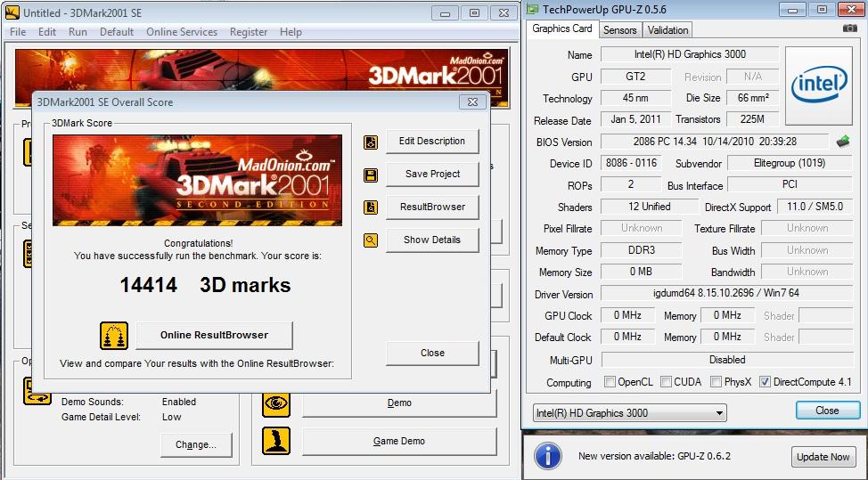
Task: Open the Edit menu in 3DMark2001
Action: (47, 32)
